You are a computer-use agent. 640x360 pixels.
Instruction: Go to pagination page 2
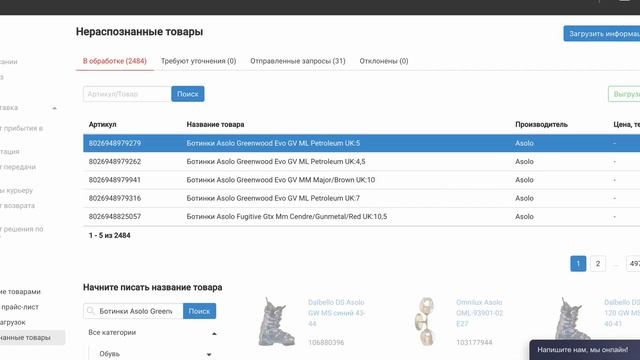(598, 264)
